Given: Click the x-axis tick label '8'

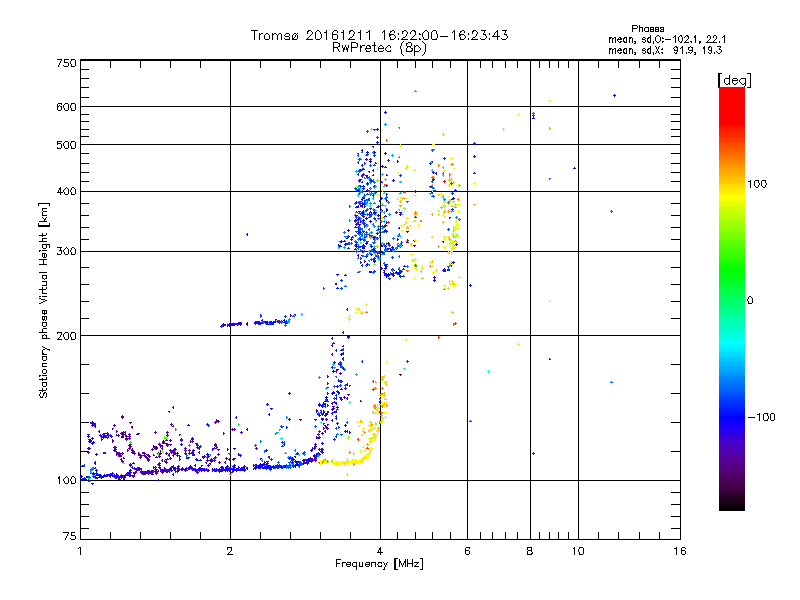Looking at the screenshot, I should click(x=530, y=551).
